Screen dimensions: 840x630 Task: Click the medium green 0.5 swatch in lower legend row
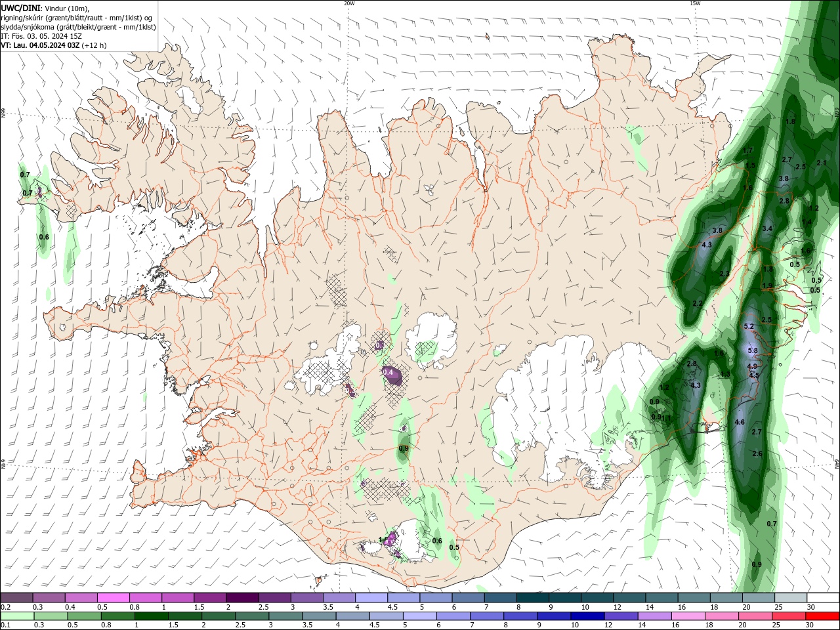pos(84,616)
